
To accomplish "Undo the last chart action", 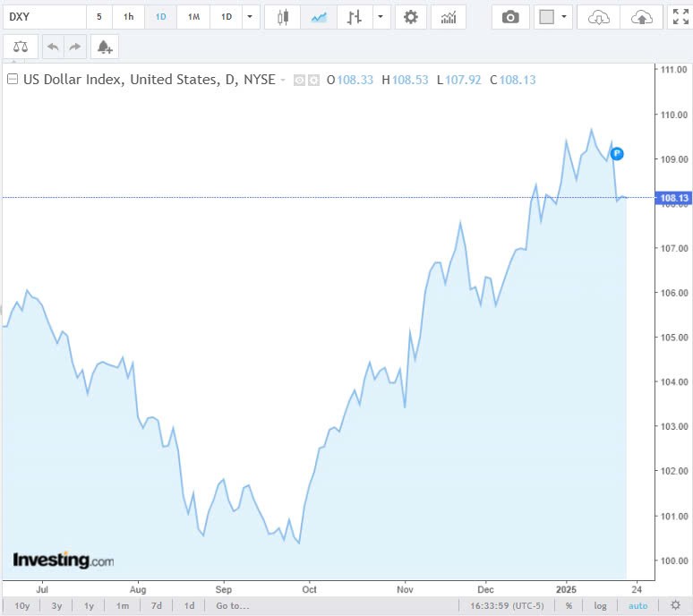I will (x=53, y=47).
